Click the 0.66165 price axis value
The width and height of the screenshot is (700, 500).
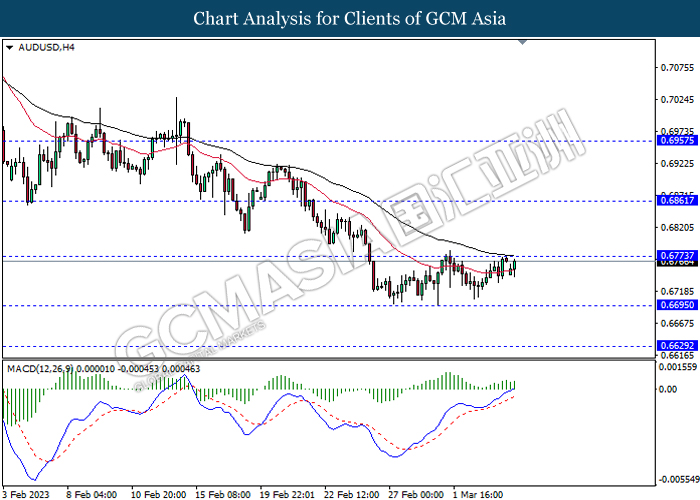(677, 356)
